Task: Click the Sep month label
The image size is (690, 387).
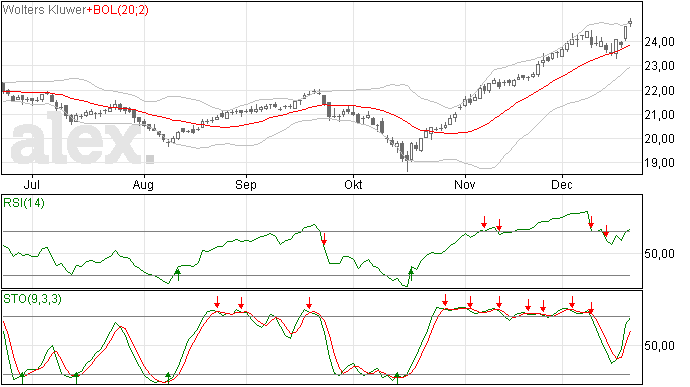Action: click(x=246, y=184)
